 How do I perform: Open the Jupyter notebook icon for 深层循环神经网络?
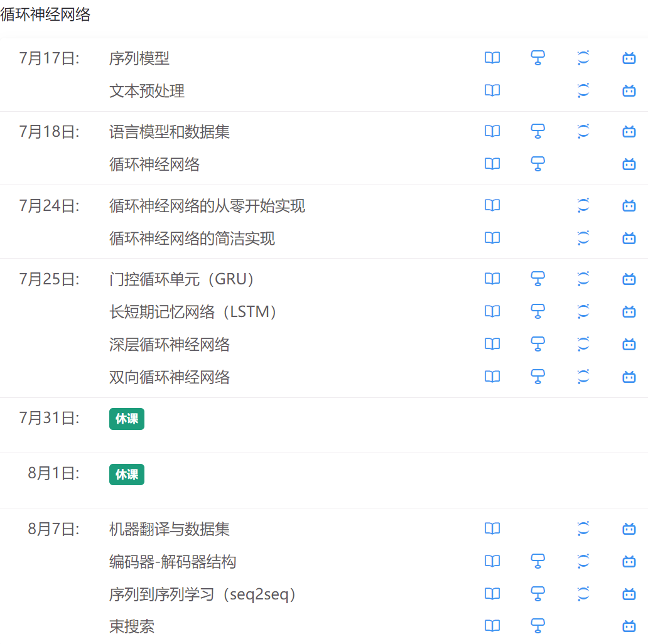click(x=583, y=344)
